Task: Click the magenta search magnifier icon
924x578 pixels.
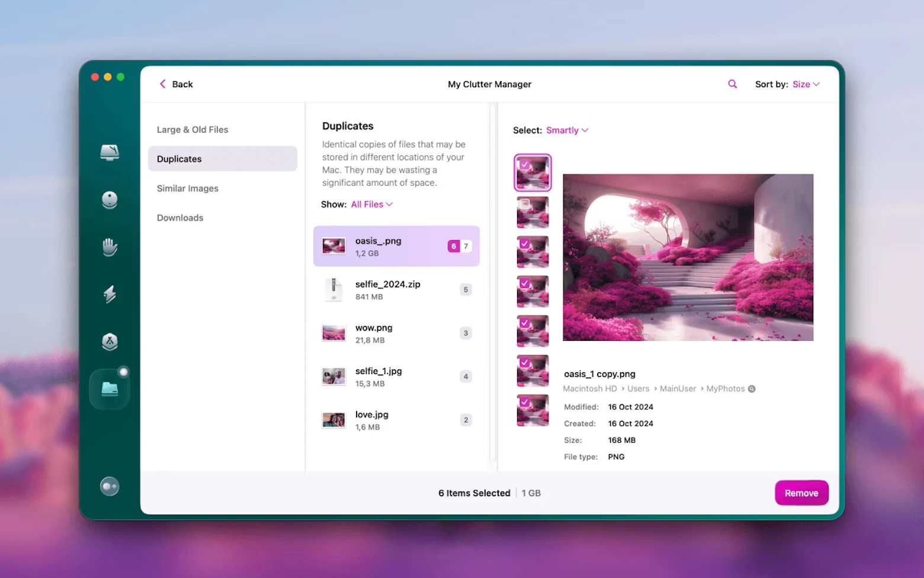Action: click(x=732, y=84)
